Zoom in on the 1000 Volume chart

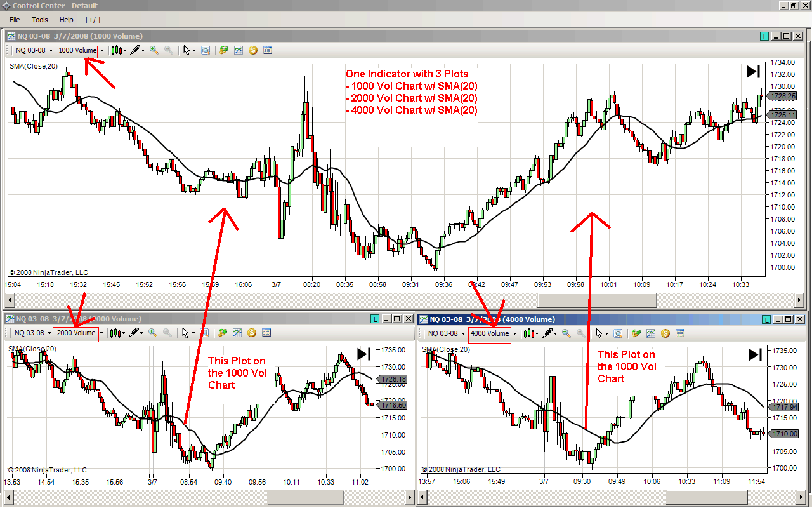[154, 50]
